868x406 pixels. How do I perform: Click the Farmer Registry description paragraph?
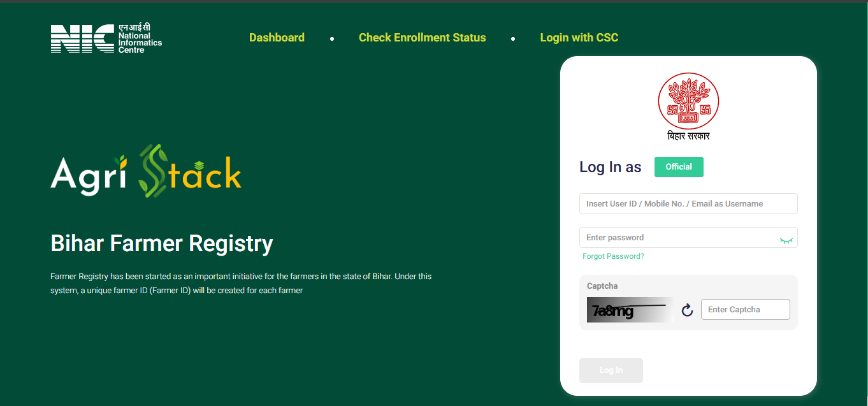click(x=241, y=284)
